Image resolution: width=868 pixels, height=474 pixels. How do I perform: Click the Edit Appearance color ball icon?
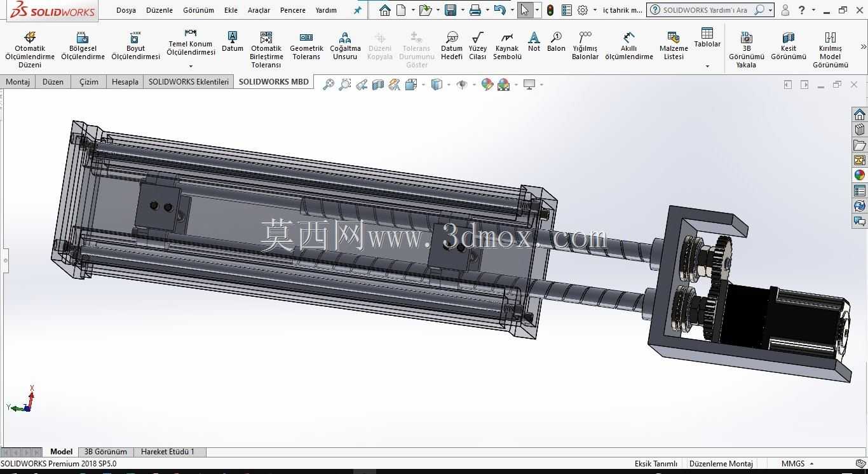click(x=487, y=85)
